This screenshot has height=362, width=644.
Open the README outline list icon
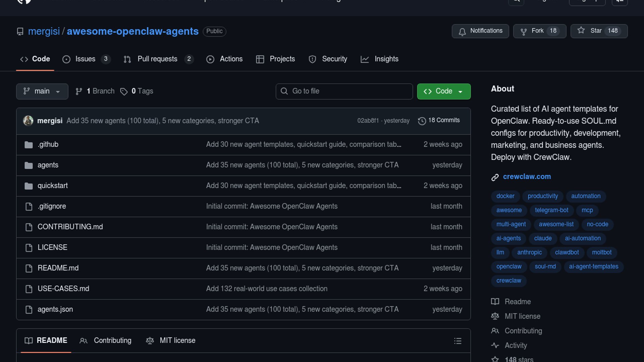click(458, 341)
